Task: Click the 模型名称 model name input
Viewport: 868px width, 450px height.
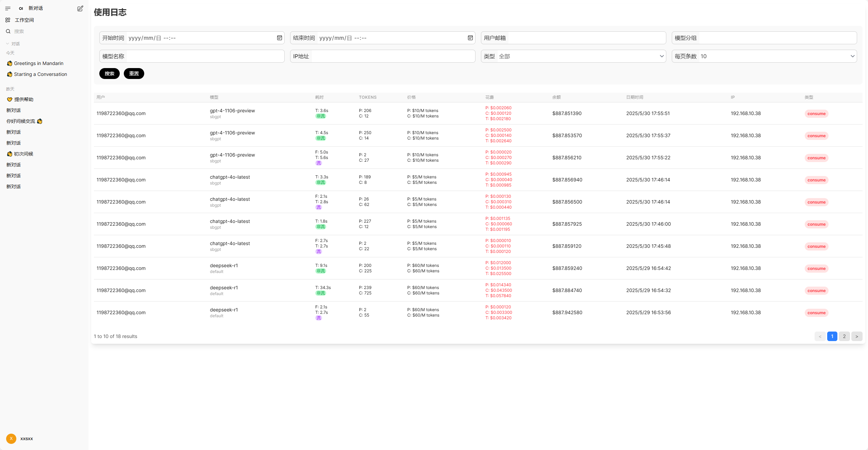Action: [192, 56]
